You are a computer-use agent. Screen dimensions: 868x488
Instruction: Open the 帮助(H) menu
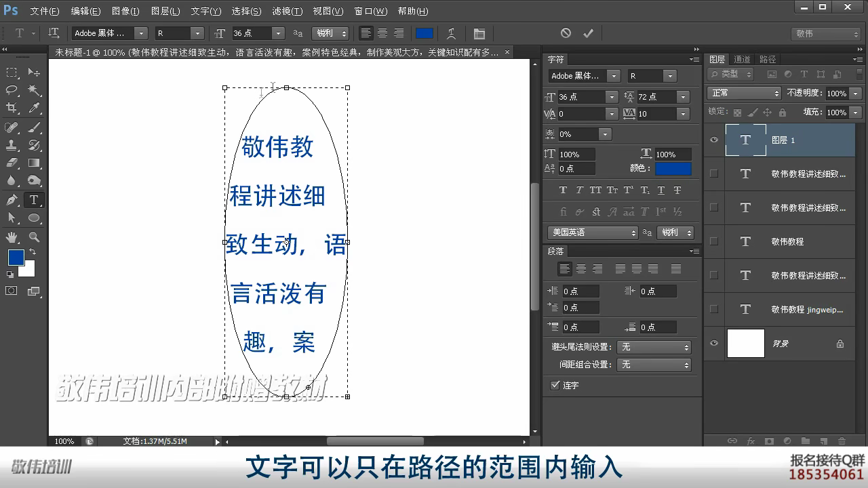(413, 11)
